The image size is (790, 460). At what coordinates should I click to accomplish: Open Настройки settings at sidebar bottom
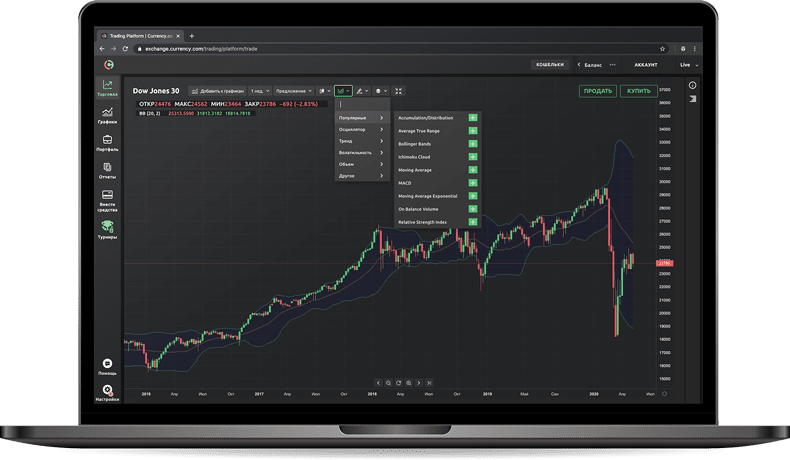(x=107, y=393)
